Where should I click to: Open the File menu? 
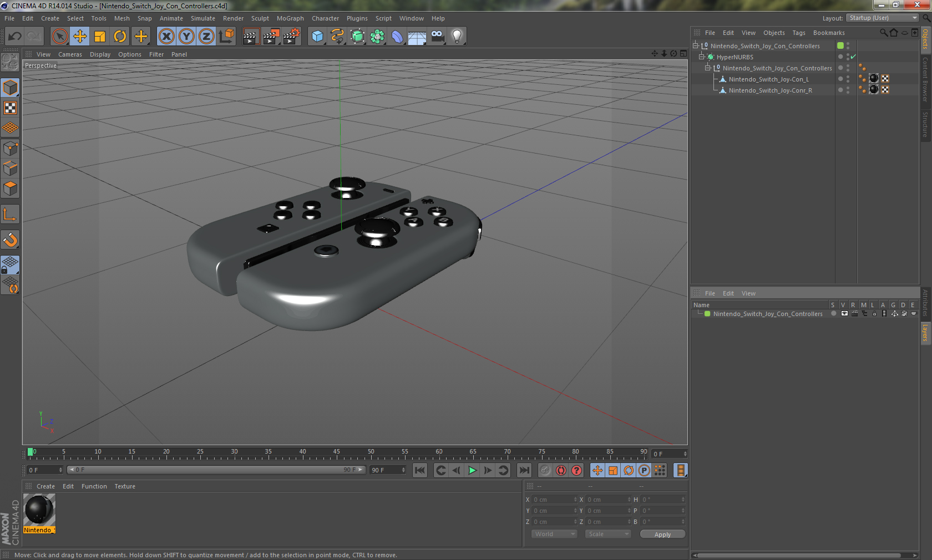click(x=9, y=18)
